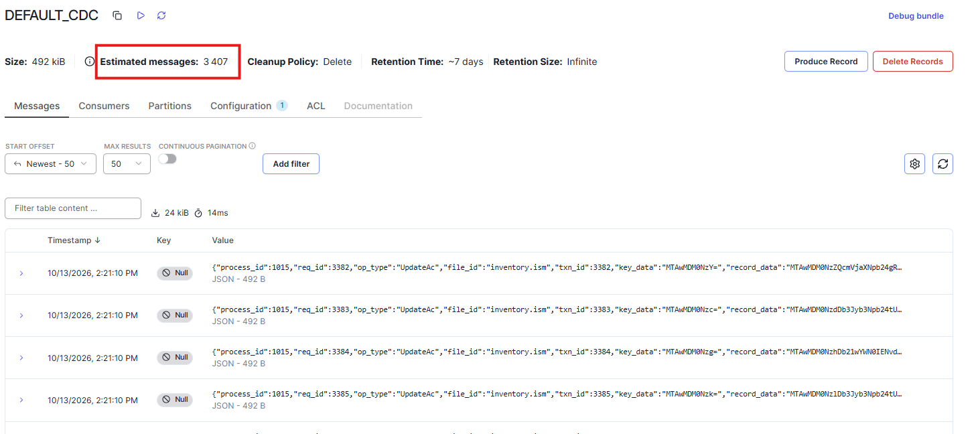The height and width of the screenshot is (434, 980).
Task: Click the Continuous Pagination info icon
Action: (x=253, y=146)
